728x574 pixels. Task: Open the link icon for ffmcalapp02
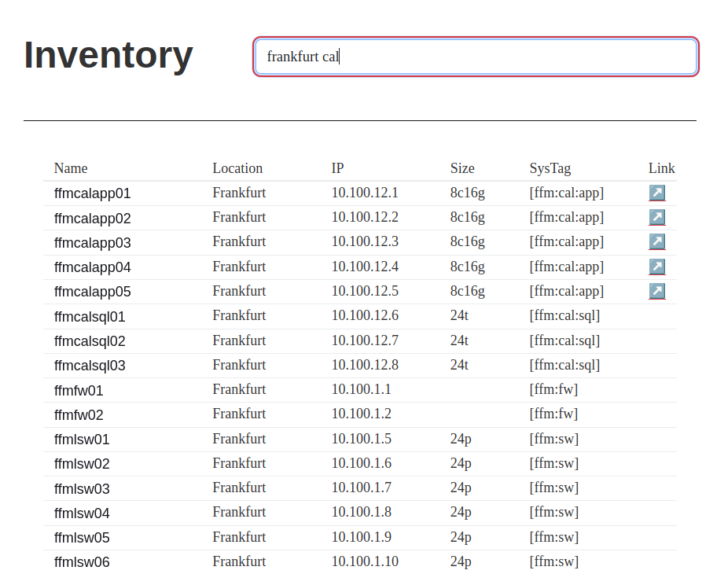(656, 217)
